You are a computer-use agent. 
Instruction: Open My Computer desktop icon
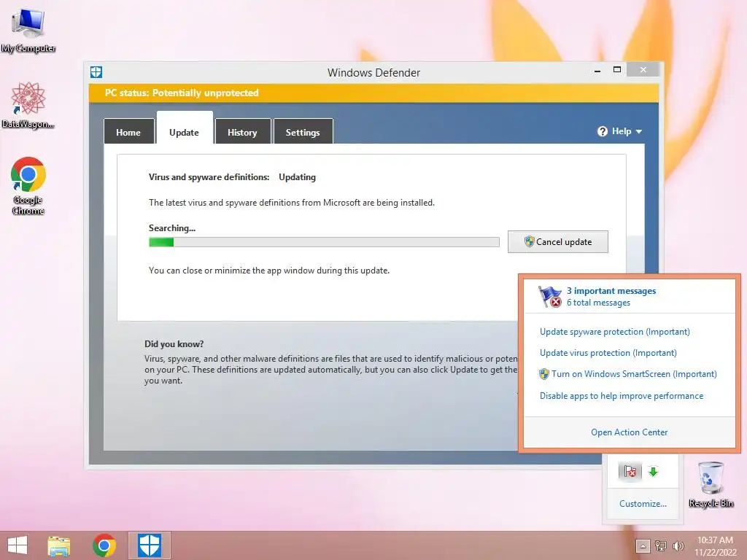[x=28, y=29]
